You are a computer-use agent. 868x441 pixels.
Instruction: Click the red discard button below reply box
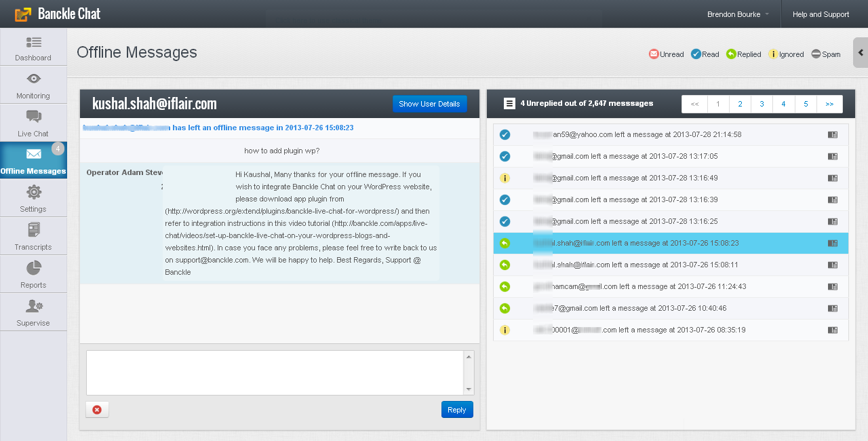pyautogui.click(x=97, y=410)
